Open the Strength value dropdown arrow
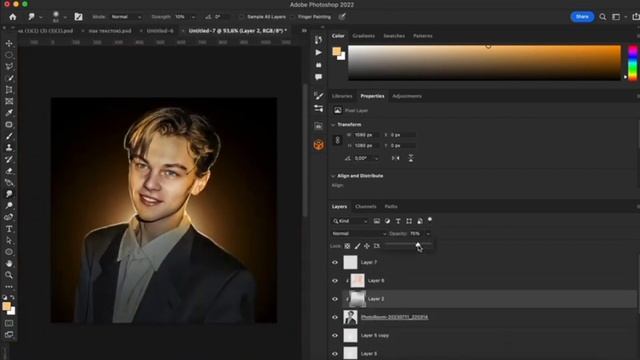This screenshot has width=640, height=360. click(x=193, y=17)
